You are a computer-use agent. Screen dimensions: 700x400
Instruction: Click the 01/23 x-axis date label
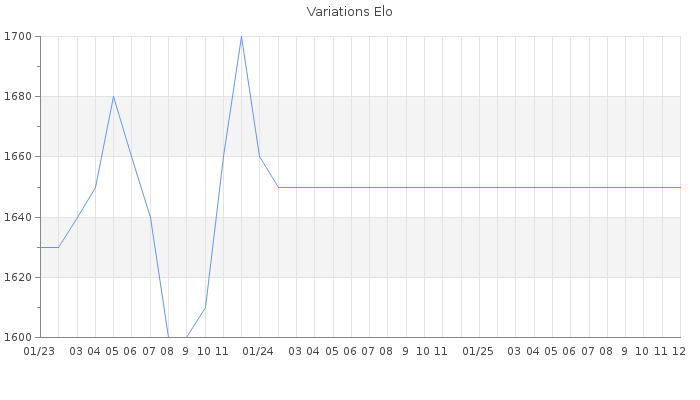click(39, 351)
